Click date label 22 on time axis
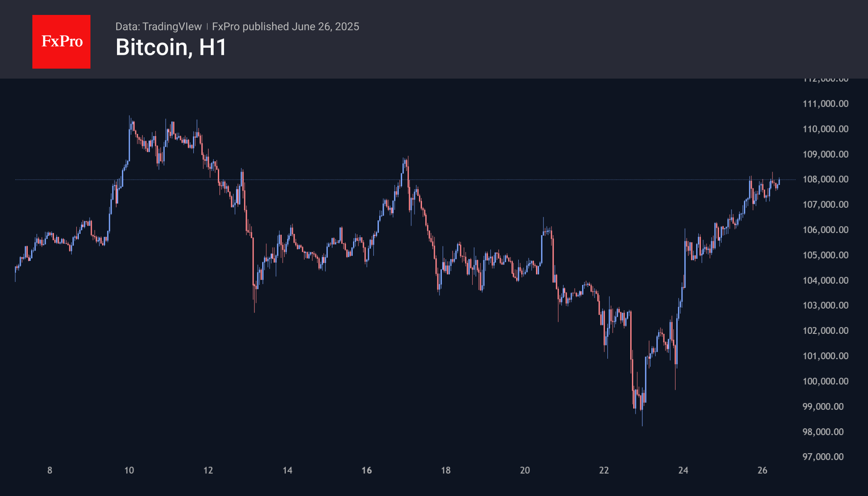This screenshot has width=868, height=496. pyautogui.click(x=604, y=470)
